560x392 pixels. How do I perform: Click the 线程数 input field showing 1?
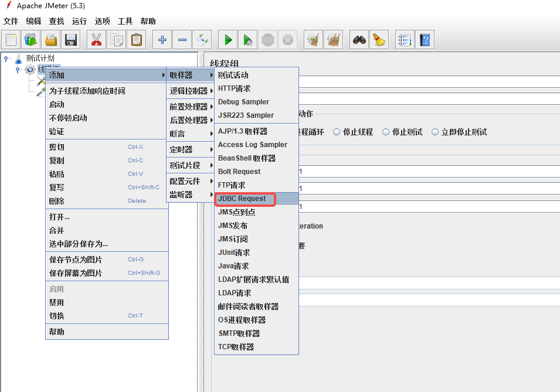[x=429, y=172]
